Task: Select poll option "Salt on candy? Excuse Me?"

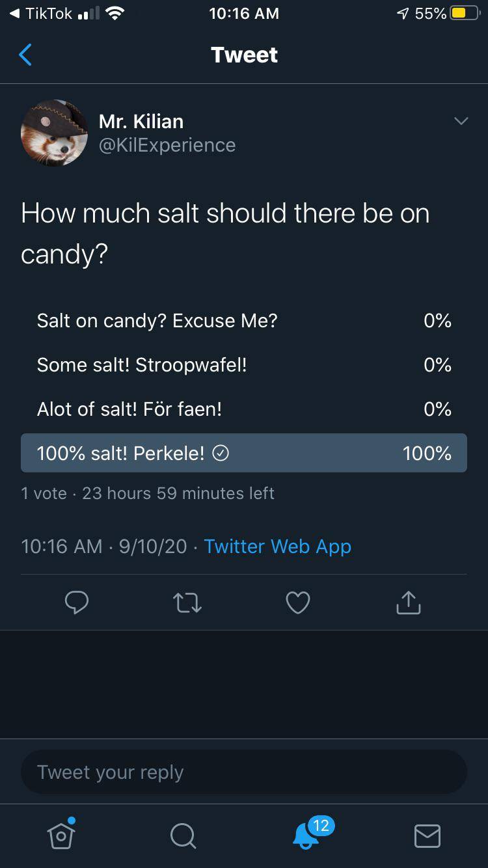Action: tap(243, 321)
